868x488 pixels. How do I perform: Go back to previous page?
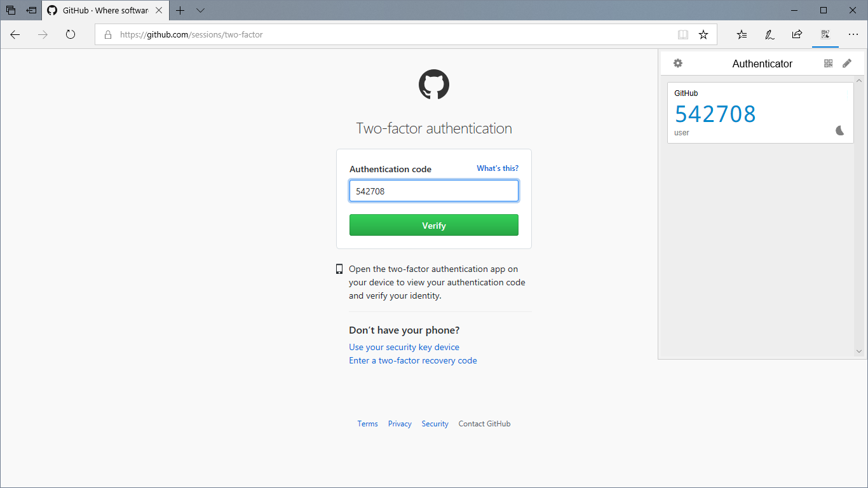pyautogui.click(x=15, y=34)
